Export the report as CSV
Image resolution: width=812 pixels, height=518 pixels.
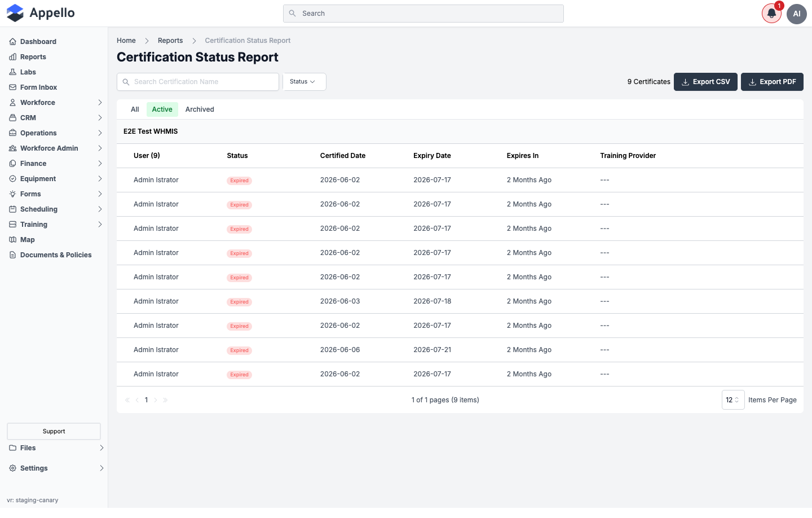[705, 82]
